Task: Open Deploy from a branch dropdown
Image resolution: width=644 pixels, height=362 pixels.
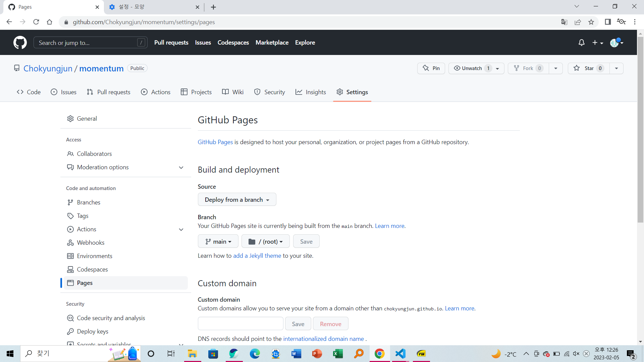Action: 237,199
